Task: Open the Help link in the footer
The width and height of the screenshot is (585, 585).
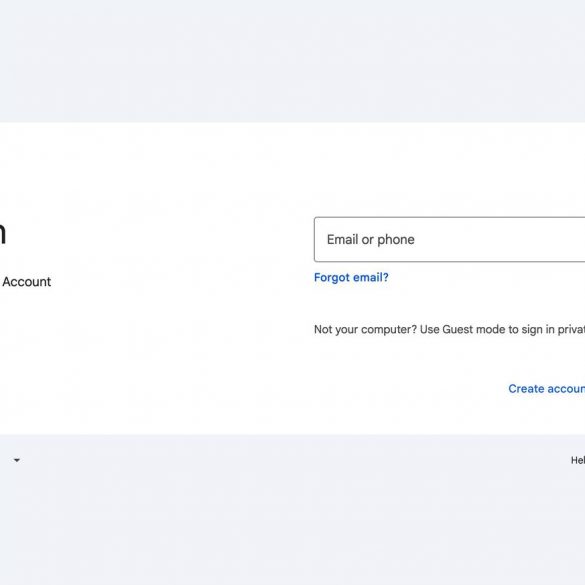Action: [578, 460]
